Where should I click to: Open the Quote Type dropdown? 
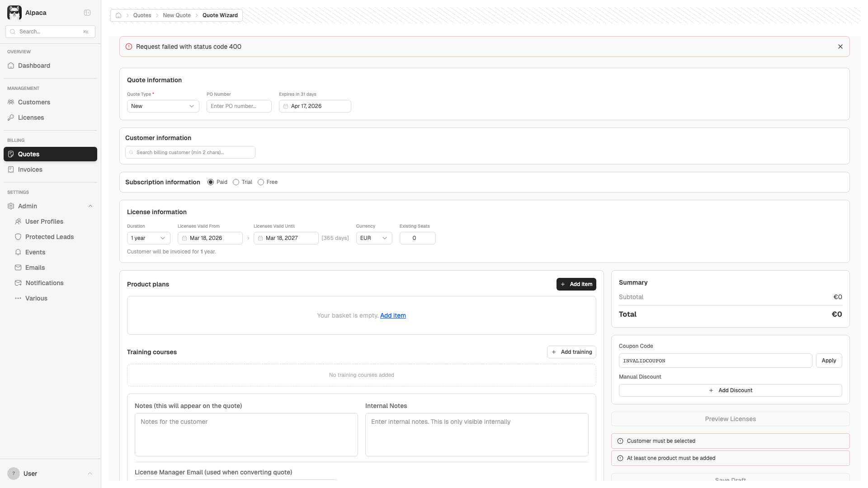pyautogui.click(x=163, y=106)
